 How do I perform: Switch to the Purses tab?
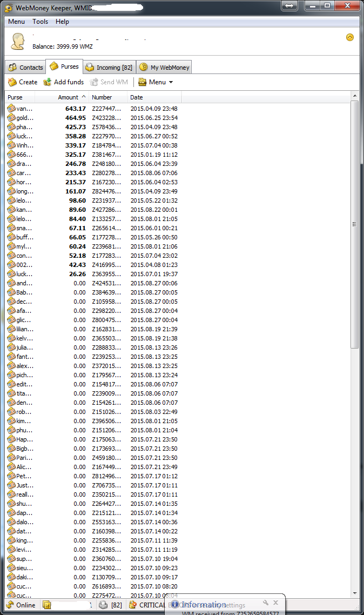tap(64, 66)
